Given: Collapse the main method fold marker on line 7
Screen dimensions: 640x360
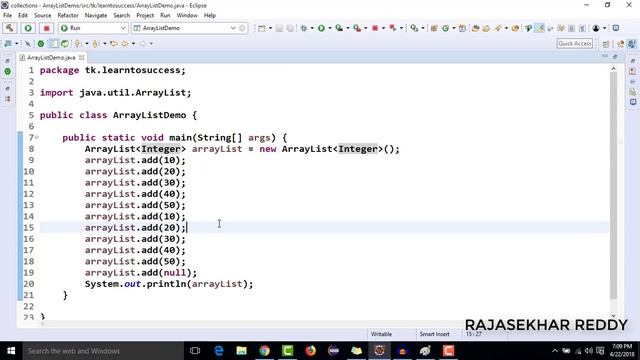Looking at the screenshot, I should click(37, 138).
